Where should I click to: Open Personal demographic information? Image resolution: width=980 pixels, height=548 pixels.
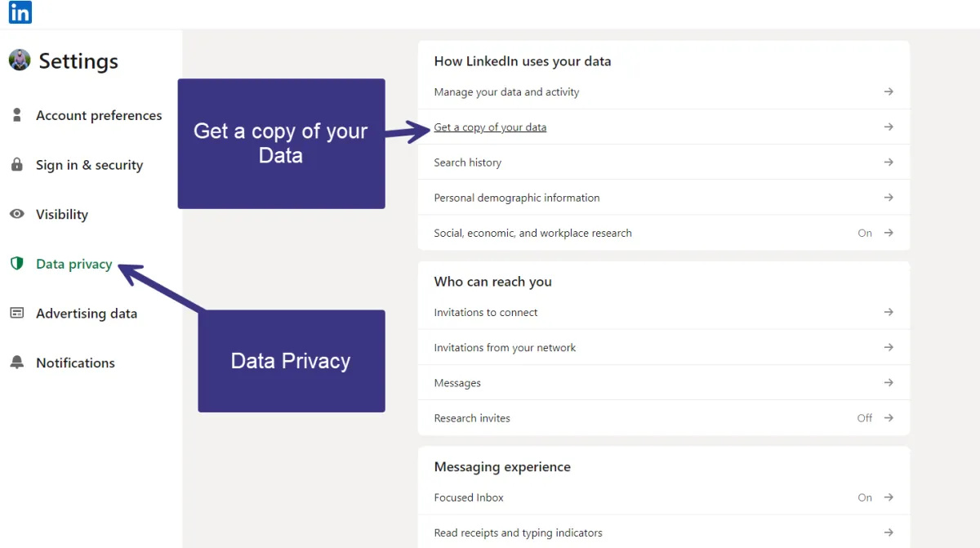664,198
